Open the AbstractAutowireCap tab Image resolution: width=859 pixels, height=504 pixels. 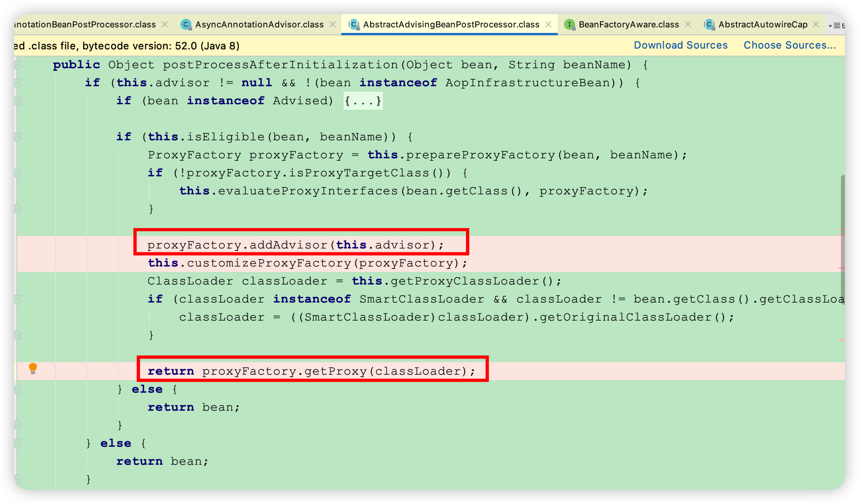(763, 25)
